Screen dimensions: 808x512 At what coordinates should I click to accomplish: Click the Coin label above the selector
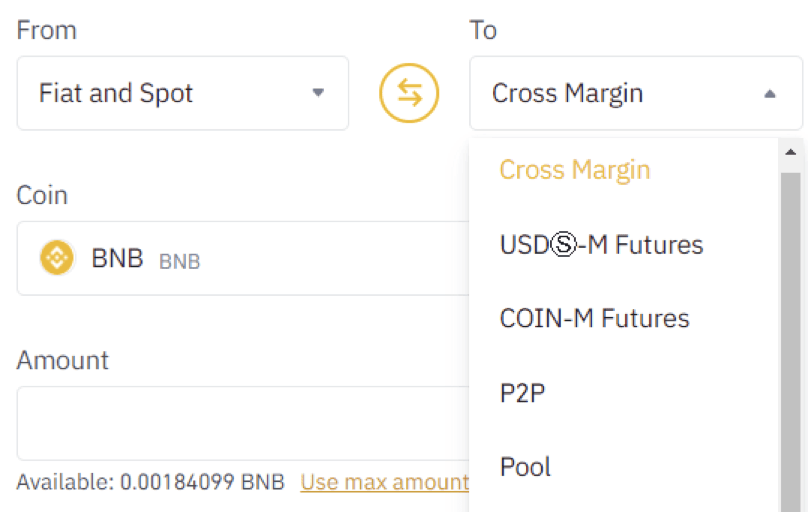42,195
